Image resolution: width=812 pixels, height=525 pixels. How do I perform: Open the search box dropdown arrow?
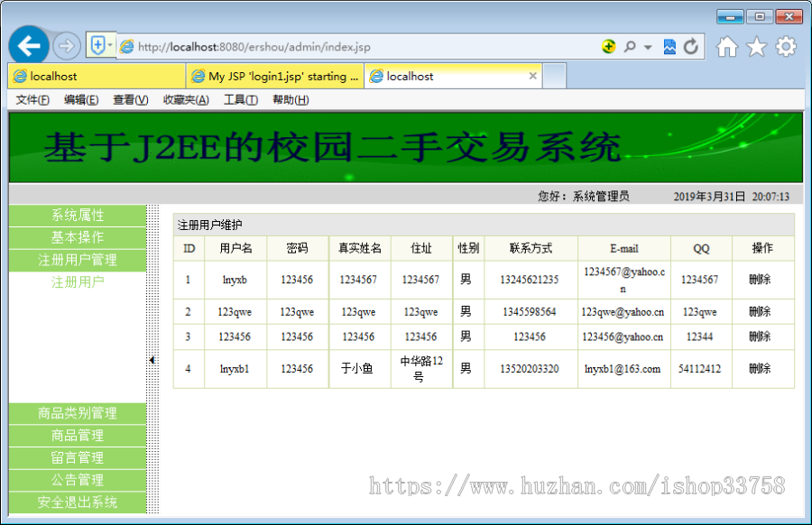point(646,45)
